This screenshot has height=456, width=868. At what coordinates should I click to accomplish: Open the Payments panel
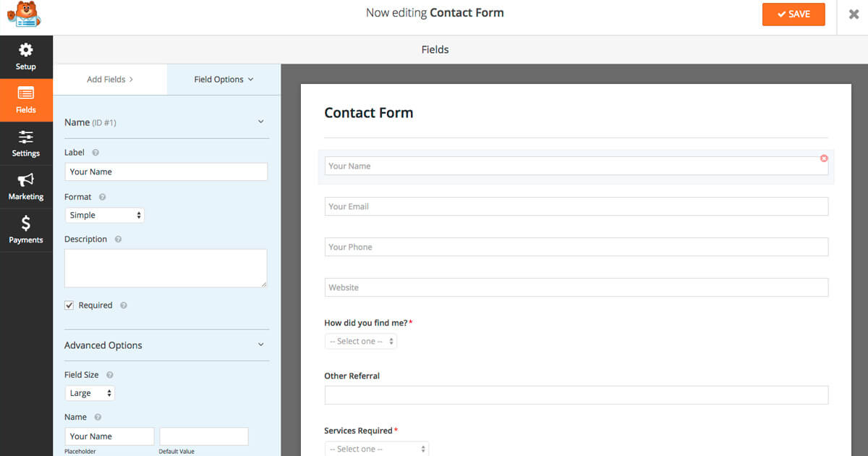click(26, 230)
